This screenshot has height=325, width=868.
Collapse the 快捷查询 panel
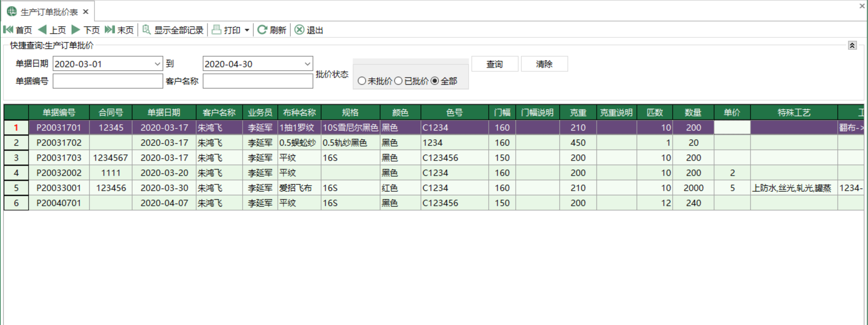tap(852, 45)
